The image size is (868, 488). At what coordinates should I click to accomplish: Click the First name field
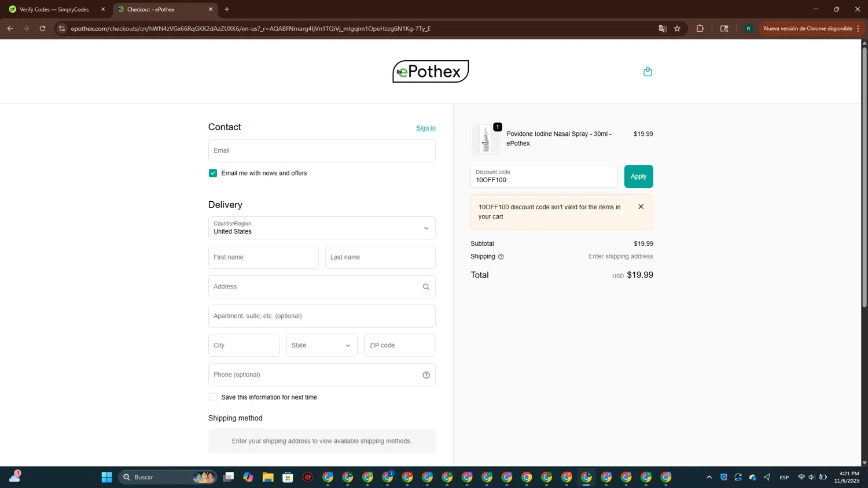tap(263, 257)
